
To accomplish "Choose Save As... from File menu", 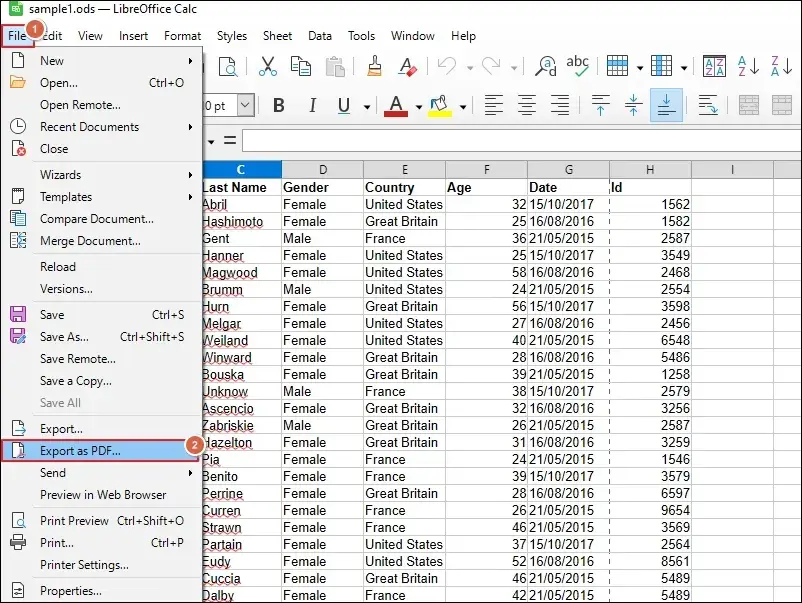I will 102,337.
